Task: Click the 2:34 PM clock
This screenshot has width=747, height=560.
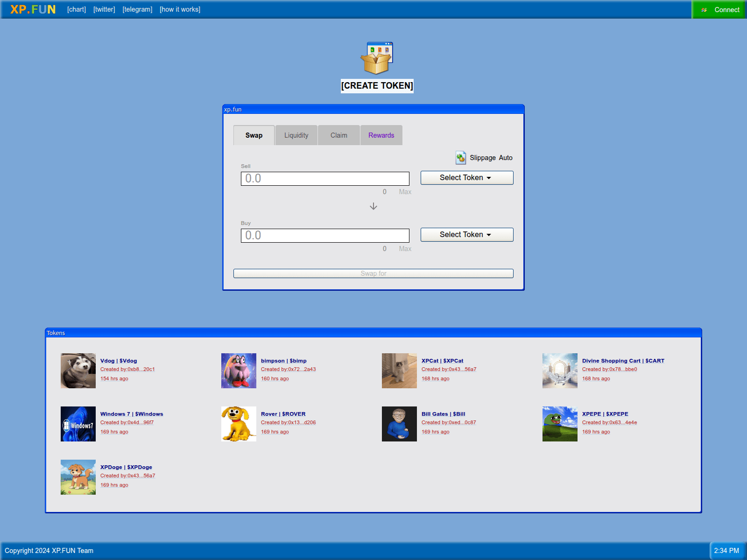Action: [726, 551]
